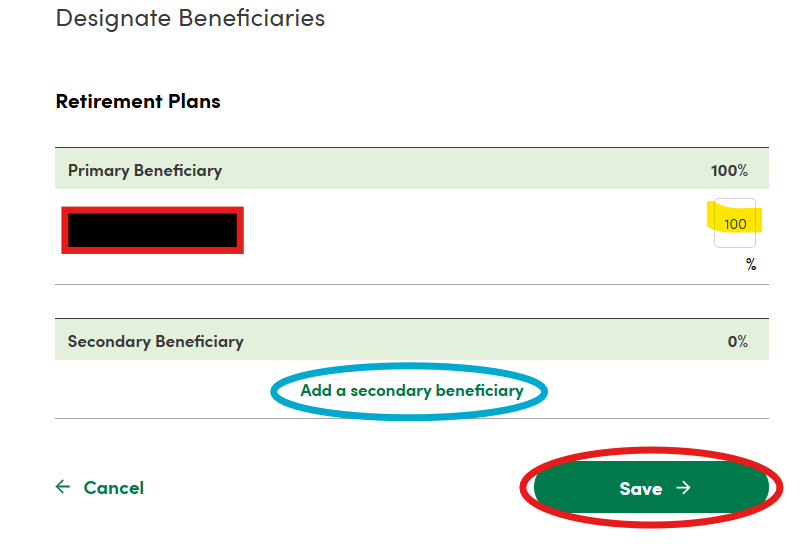Click the green Save button
808x556 pixels.
[650, 488]
